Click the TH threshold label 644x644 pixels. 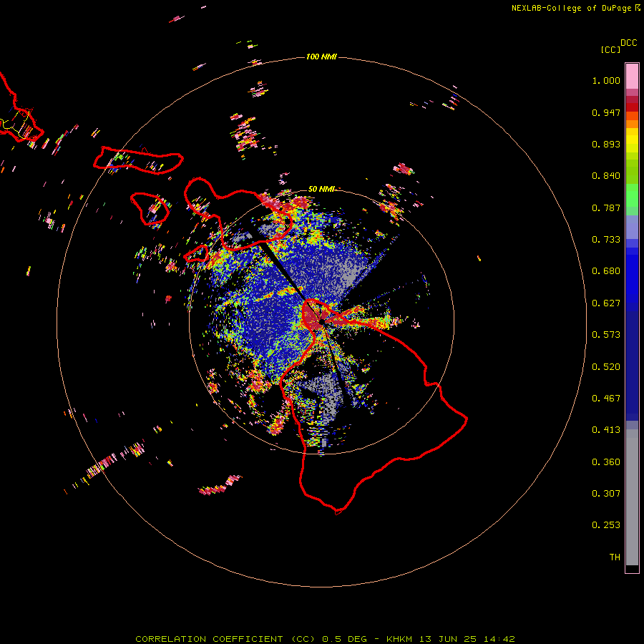coord(615,557)
